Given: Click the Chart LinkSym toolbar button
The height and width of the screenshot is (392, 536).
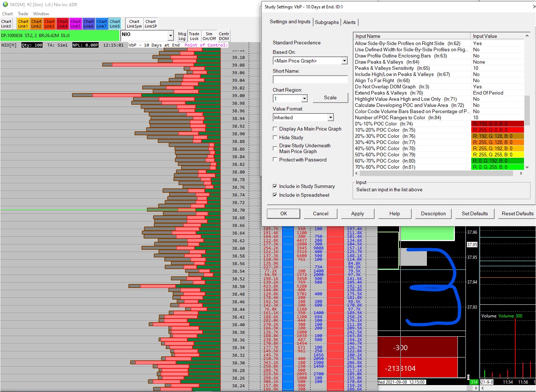Looking at the screenshot, I should coord(134,24).
